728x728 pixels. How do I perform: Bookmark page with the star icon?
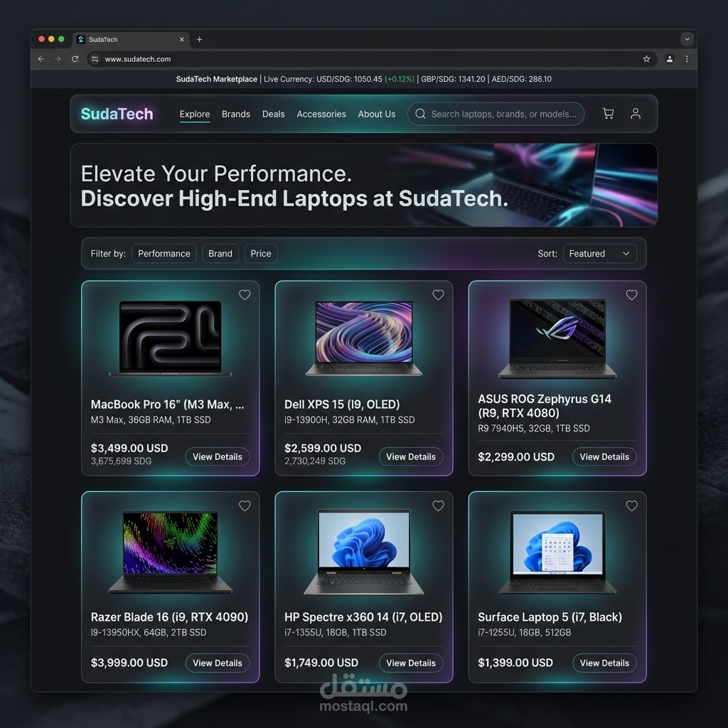point(646,59)
